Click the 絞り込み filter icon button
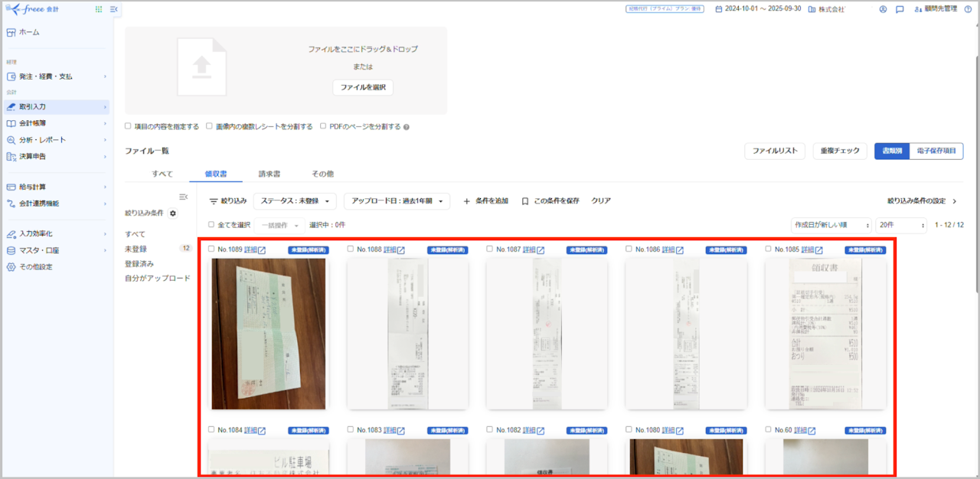Viewport: 980px width, 479px height. pyautogui.click(x=228, y=200)
